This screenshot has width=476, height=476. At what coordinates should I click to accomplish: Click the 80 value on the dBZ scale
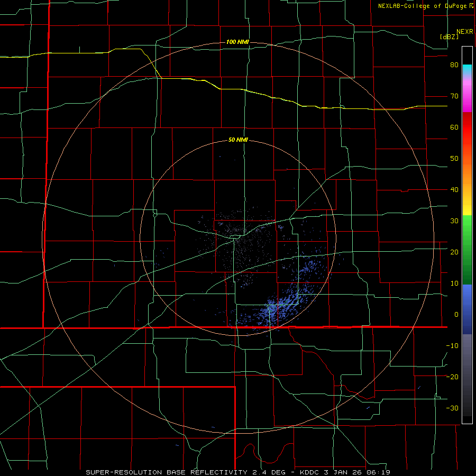coord(454,65)
